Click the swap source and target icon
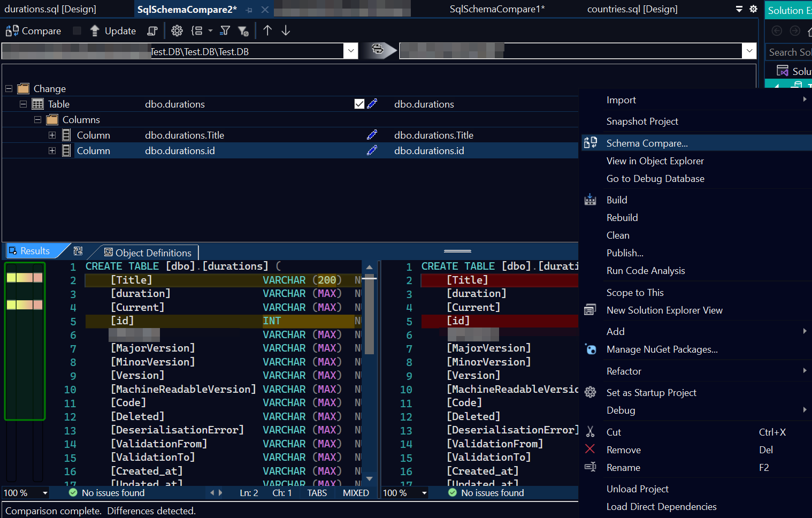 380,50
